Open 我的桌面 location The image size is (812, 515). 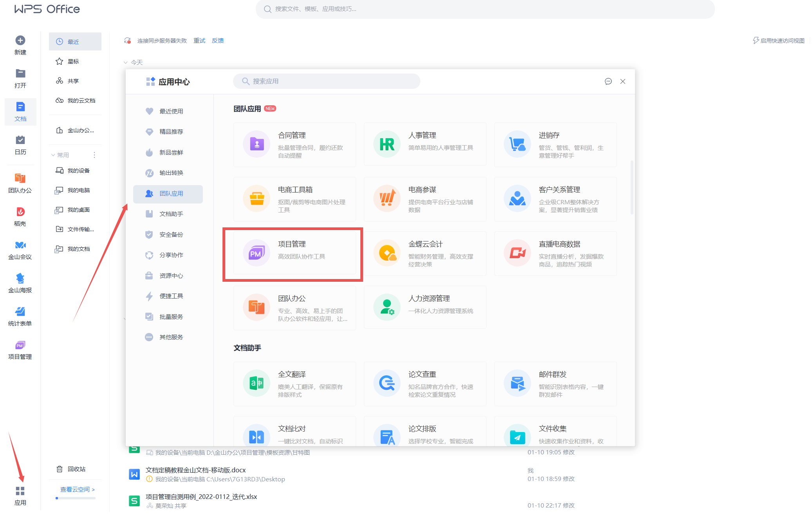[75, 210]
